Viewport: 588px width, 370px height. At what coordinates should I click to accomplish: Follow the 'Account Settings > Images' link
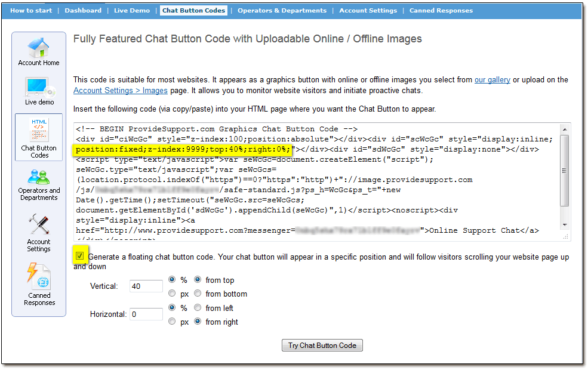click(121, 90)
